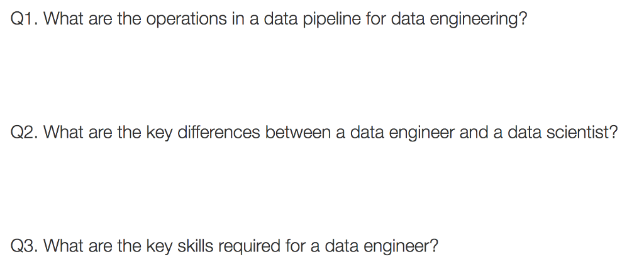The width and height of the screenshot is (644, 264).
Task: Click the Q1 question about data pipeline operations
Action: pos(269,19)
